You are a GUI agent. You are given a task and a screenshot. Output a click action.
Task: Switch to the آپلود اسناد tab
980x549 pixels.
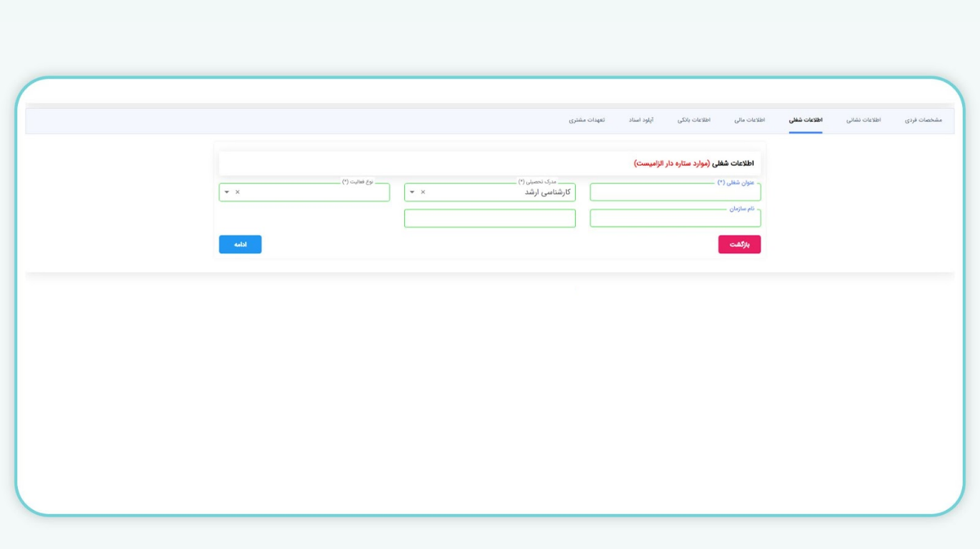click(641, 120)
